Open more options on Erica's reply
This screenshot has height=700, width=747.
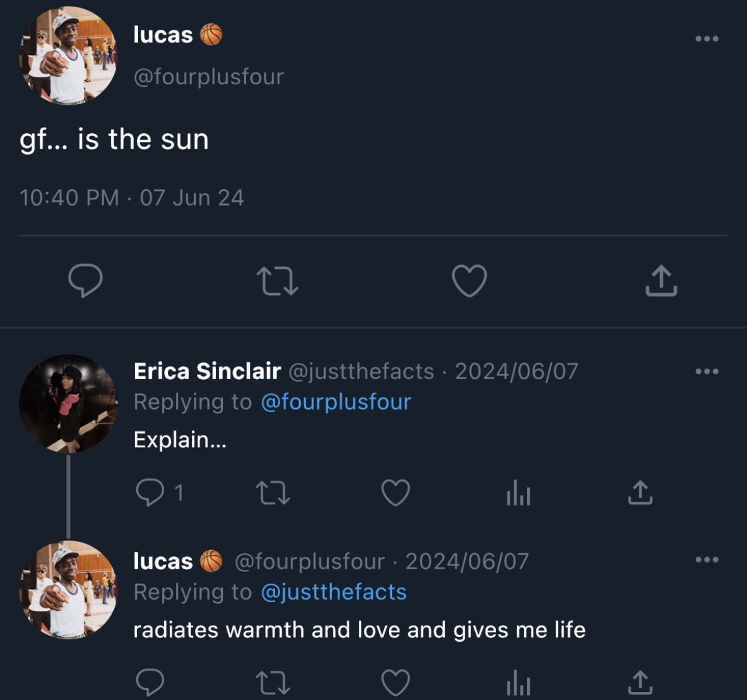click(x=707, y=371)
